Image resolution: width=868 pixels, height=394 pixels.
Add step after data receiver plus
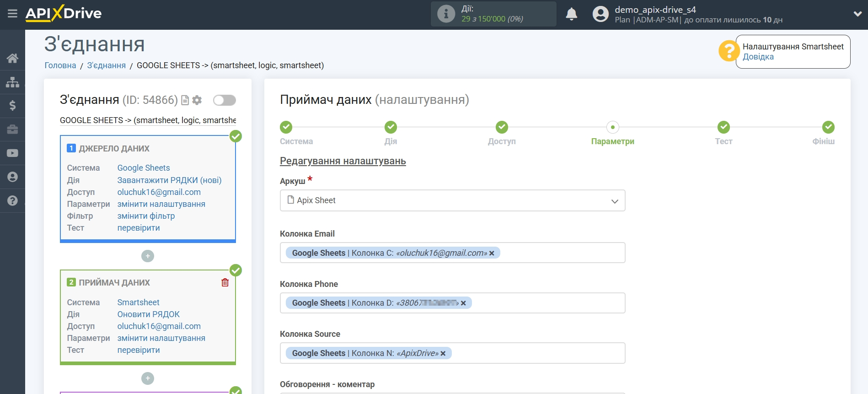click(148, 378)
